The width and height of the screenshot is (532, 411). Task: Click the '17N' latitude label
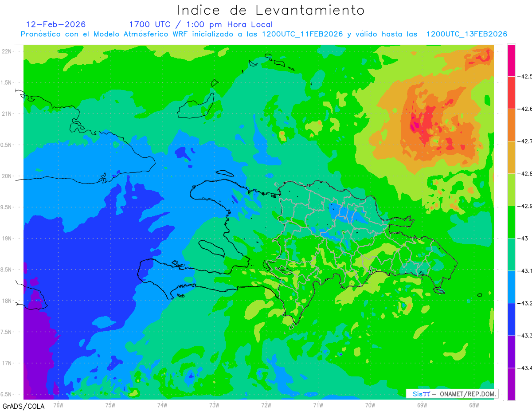coord(7,363)
